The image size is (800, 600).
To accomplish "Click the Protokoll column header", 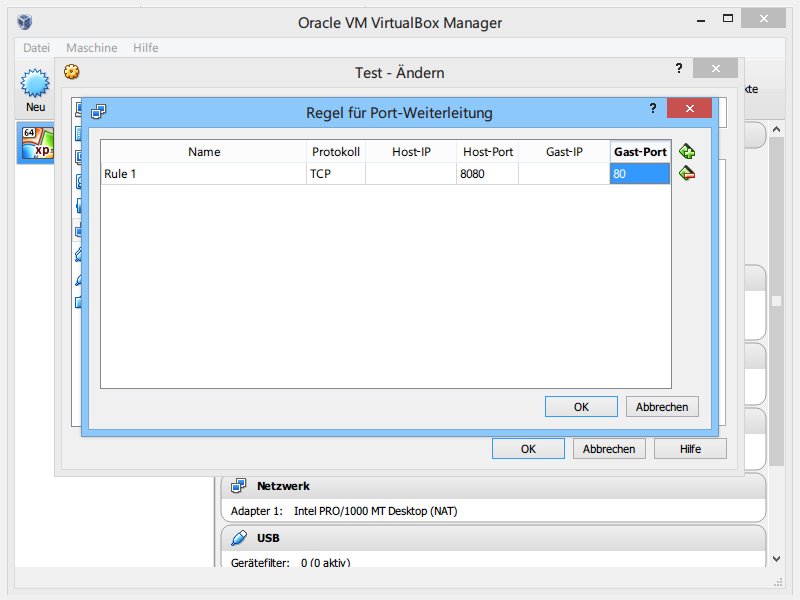I will (x=336, y=152).
